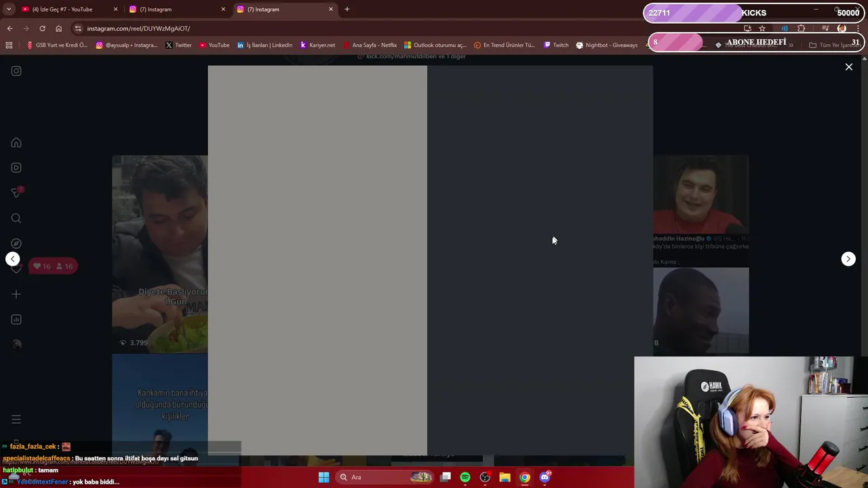
Task: Open the 'Outlook oturumu aç' bookmark
Action: pos(435,45)
